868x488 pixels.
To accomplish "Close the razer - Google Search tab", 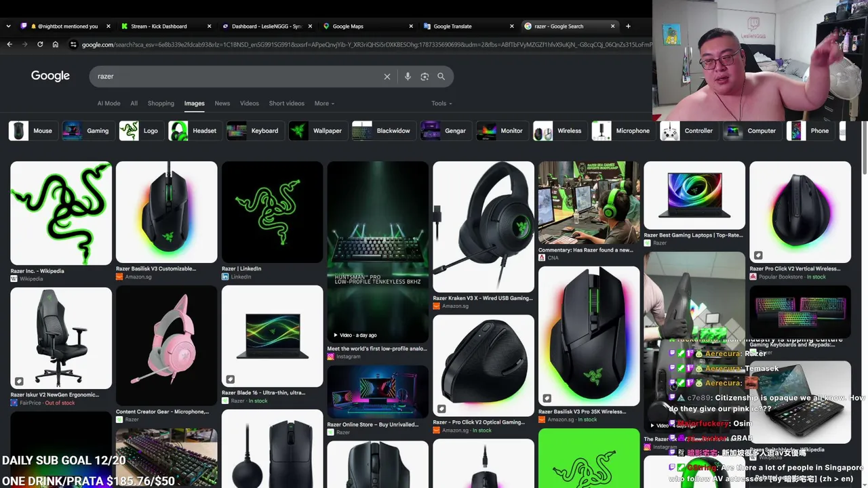I will (613, 26).
